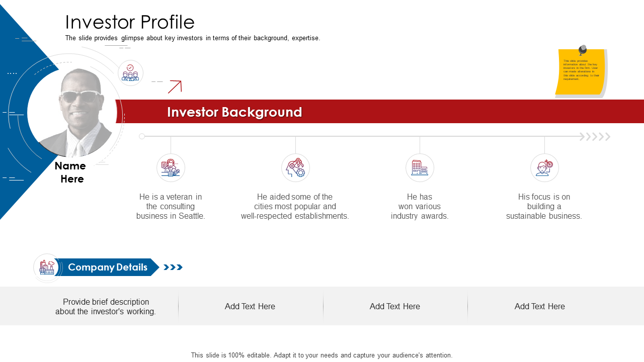The image size is (644, 362).
Task: Select the person-with-target icon above 'His focus'
Action: coord(544,168)
